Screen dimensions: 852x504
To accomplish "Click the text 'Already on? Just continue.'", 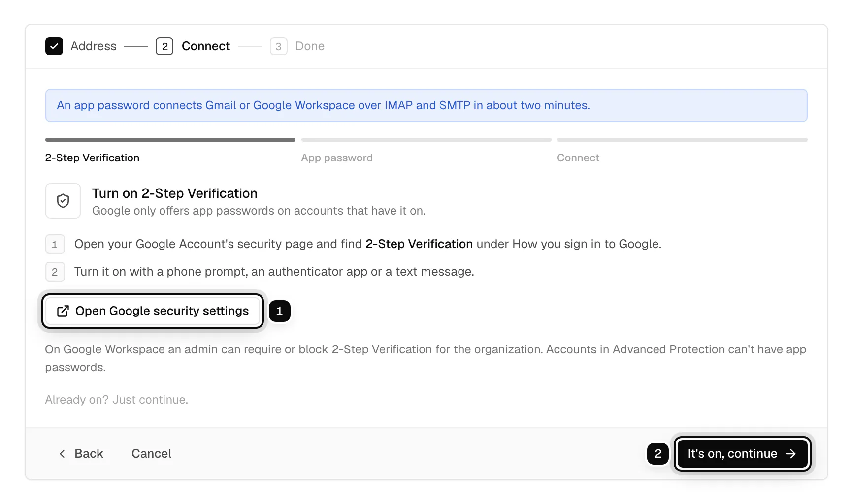I will point(117,400).
